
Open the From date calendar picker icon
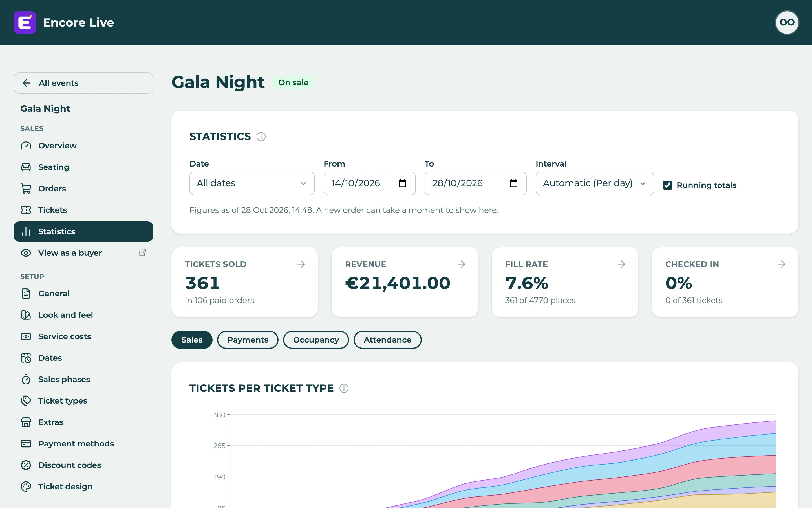click(402, 183)
